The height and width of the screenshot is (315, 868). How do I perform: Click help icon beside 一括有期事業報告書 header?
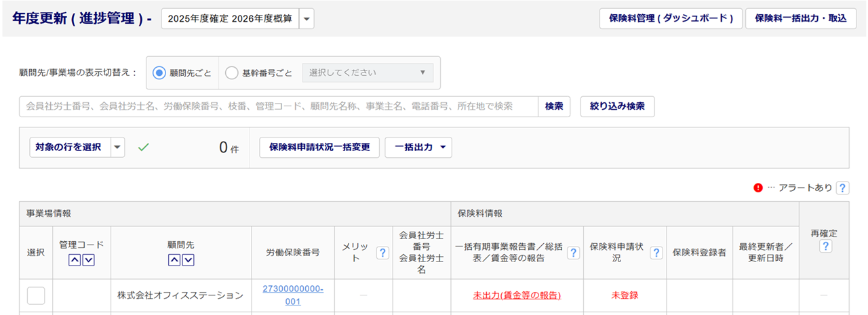point(574,253)
